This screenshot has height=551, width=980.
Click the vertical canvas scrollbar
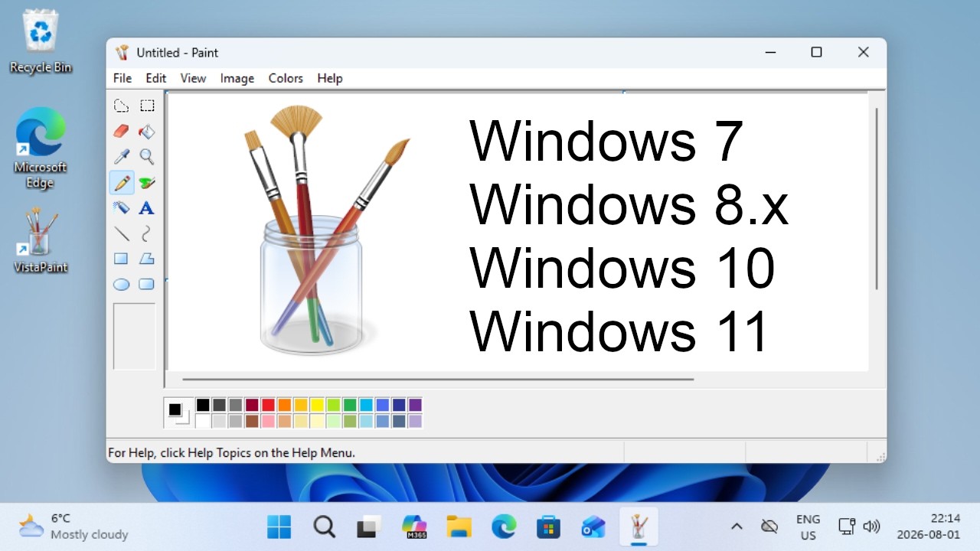pos(877,199)
